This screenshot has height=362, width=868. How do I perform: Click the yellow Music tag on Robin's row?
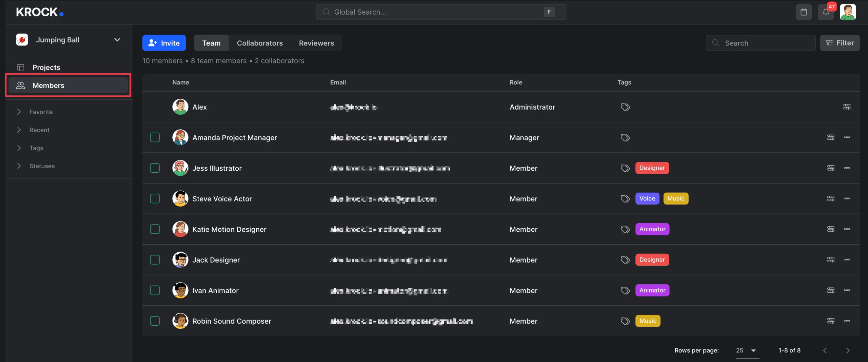[647, 321]
